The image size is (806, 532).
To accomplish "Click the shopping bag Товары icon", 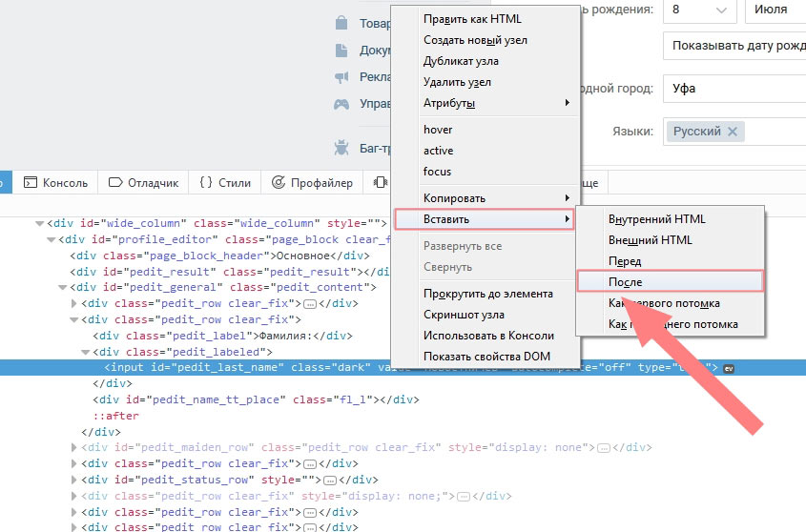I will 341,23.
